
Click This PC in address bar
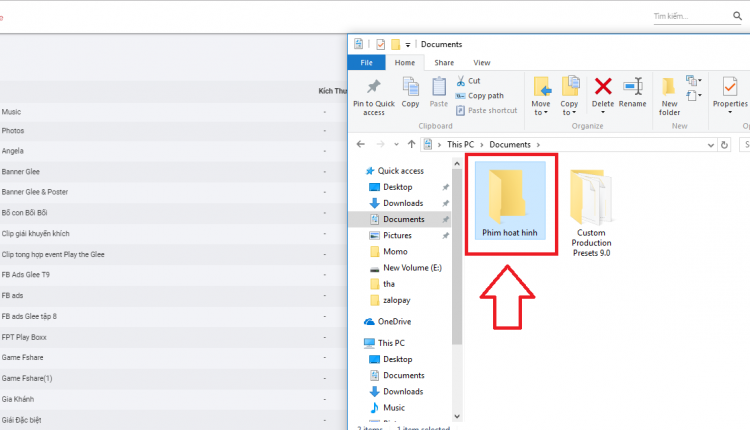point(460,144)
